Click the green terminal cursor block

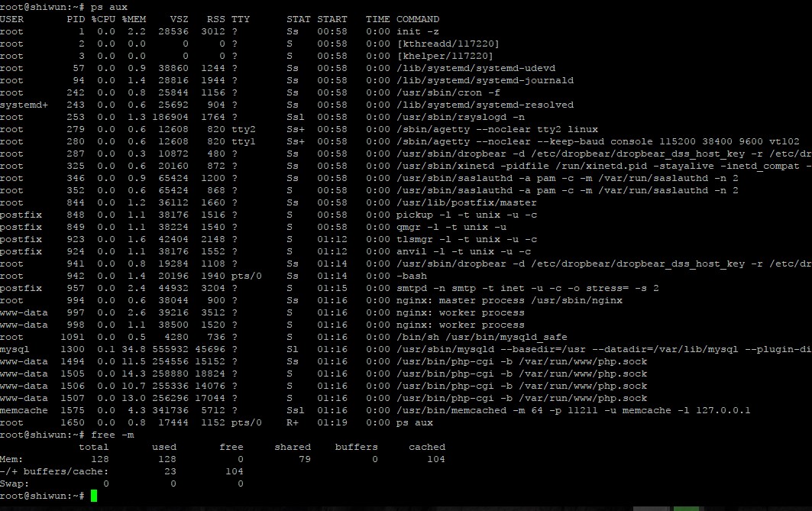point(94,496)
